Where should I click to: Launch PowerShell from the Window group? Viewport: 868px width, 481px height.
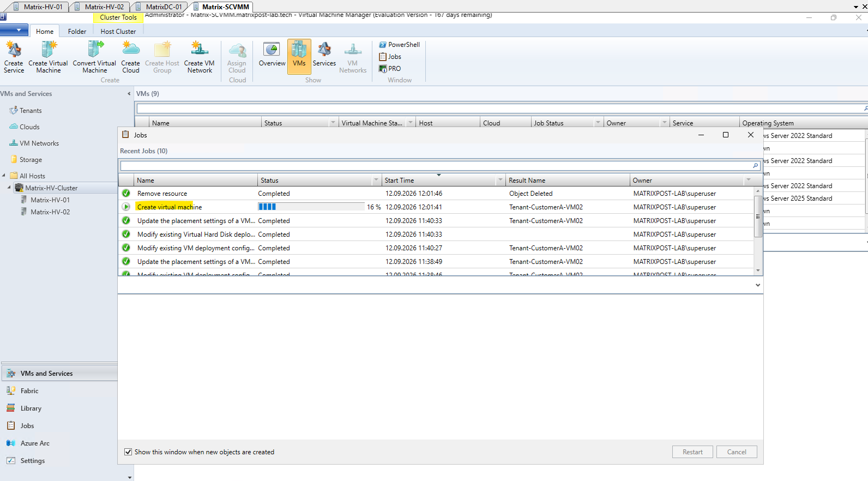pos(399,45)
